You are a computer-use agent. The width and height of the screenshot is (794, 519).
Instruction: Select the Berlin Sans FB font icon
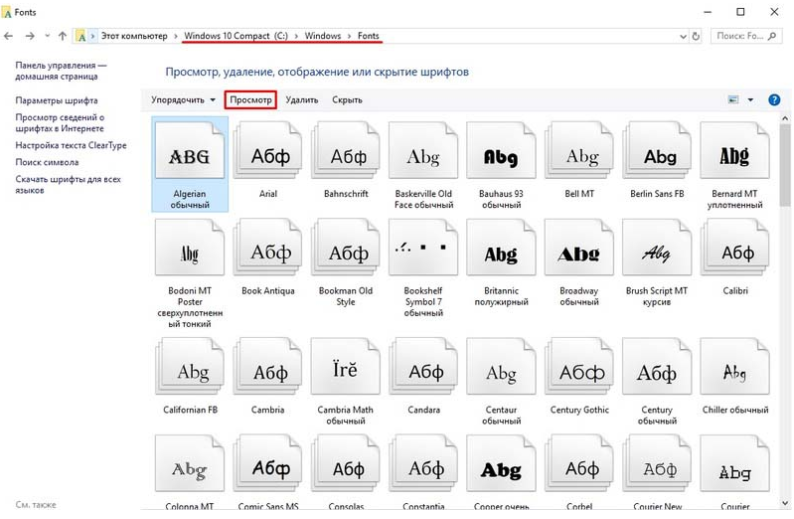pos(657,150)
